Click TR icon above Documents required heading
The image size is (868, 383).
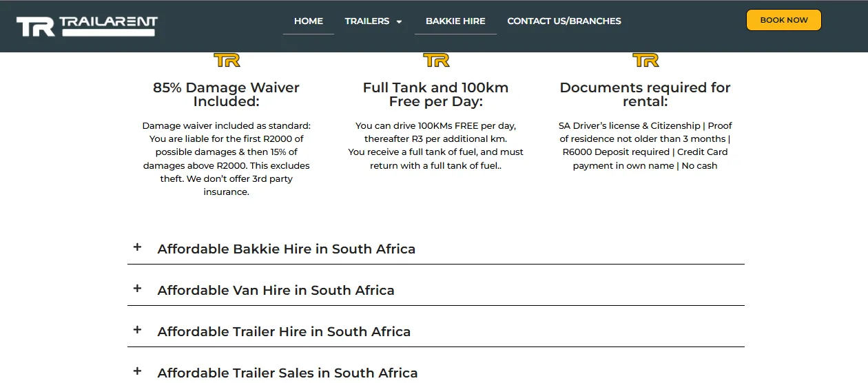pos(645,61)
